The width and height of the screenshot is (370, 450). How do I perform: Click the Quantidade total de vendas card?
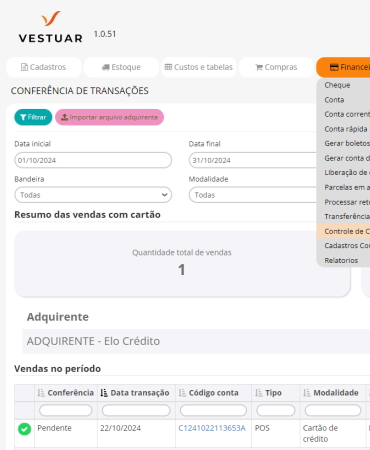[x=182, y=264]
